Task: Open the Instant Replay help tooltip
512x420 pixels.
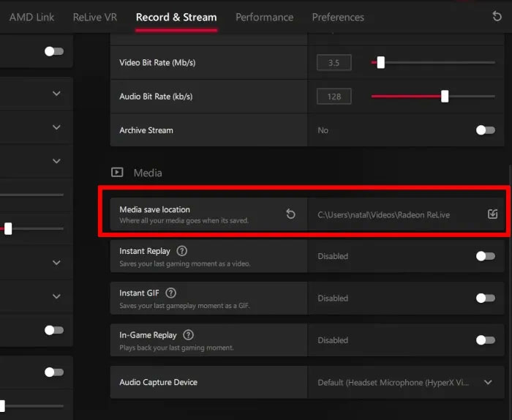Action: tap(182, 251)
